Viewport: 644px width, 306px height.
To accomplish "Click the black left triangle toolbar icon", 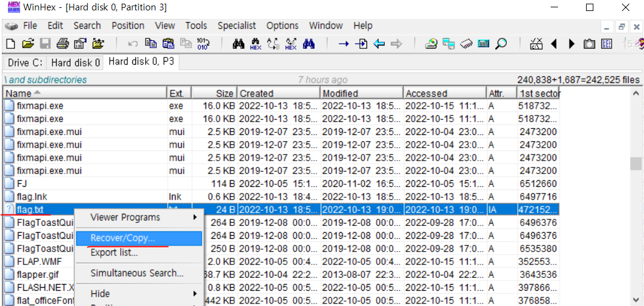I will point(554,43).
